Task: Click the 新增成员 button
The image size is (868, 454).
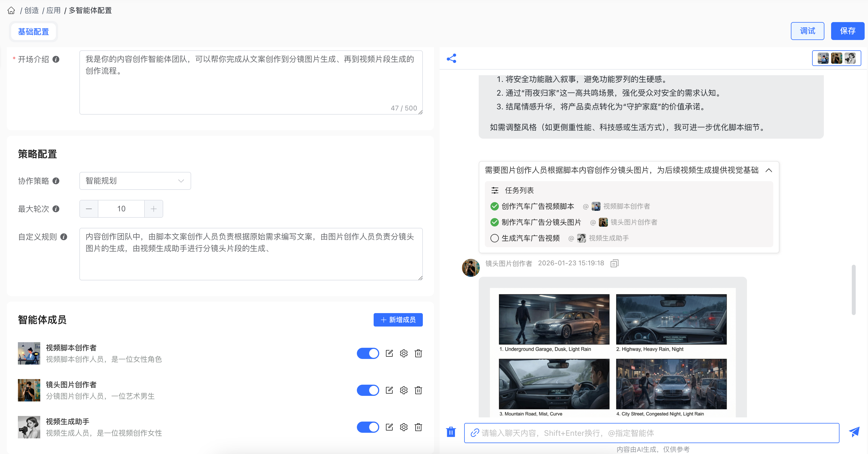Action: click(398, 320)
